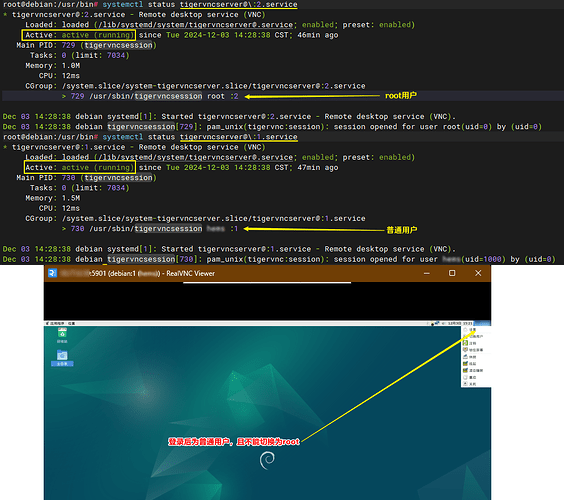Reveal the VNC toolbar handle at top center
The image size is (564, 500).
point(267,283)
